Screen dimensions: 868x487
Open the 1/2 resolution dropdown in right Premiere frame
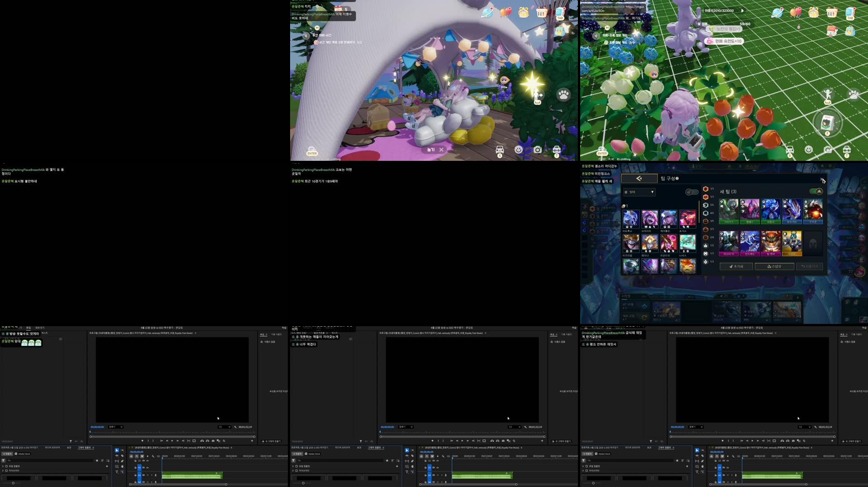click(x=805, y=427)
